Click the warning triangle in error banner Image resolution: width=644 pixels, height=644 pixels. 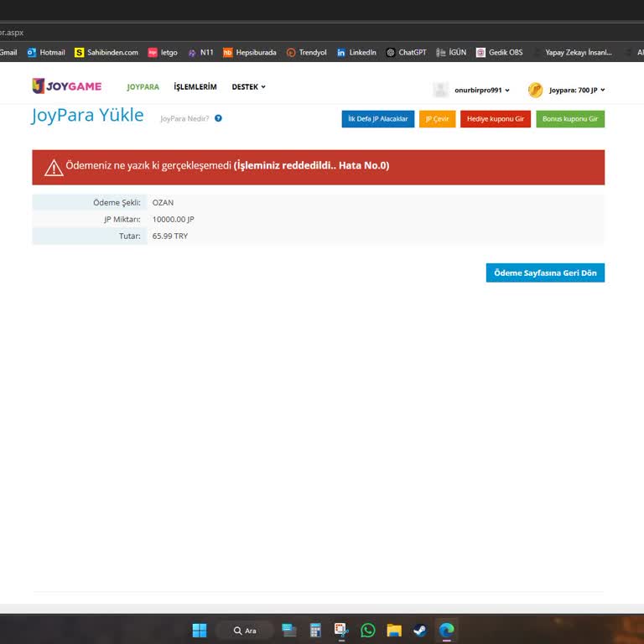(54, 167)
